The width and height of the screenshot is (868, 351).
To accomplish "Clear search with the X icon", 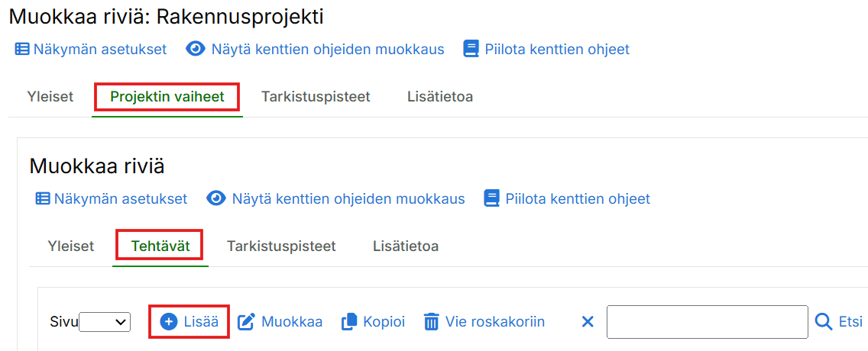I will pyautogui.click(x=588, y=322).
